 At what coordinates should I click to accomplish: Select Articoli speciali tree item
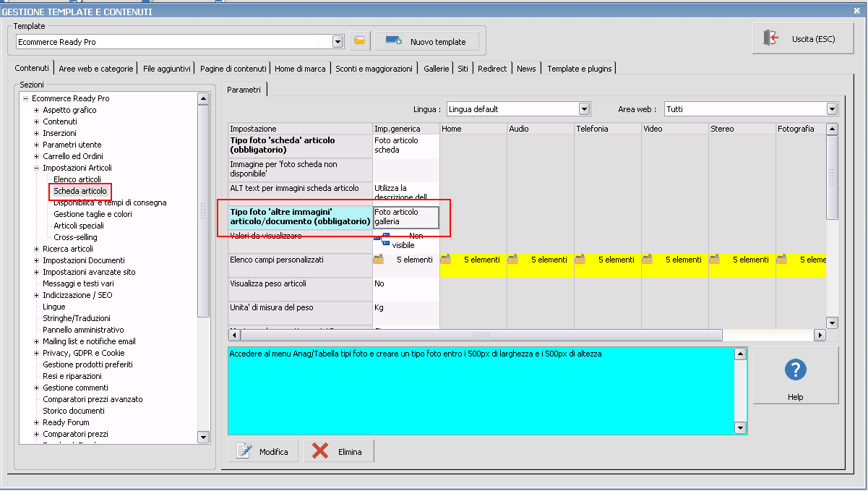coord(79,226)
